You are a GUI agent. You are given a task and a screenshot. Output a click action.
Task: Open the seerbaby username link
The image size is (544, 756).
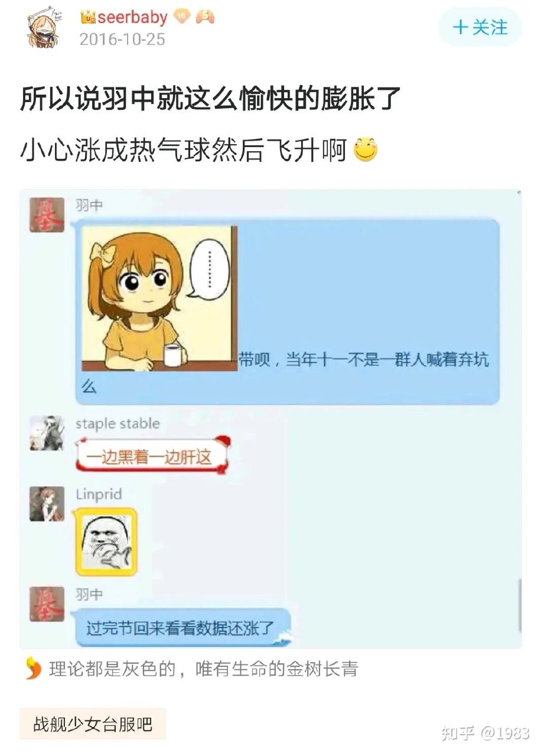click(132, 18)
